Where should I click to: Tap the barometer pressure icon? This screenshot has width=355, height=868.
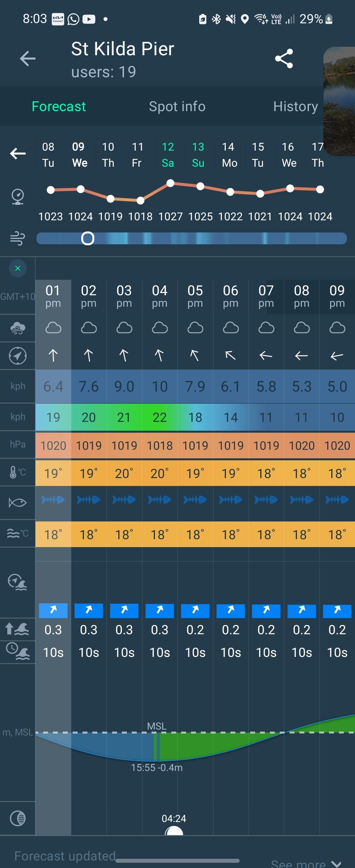[17, 196]
